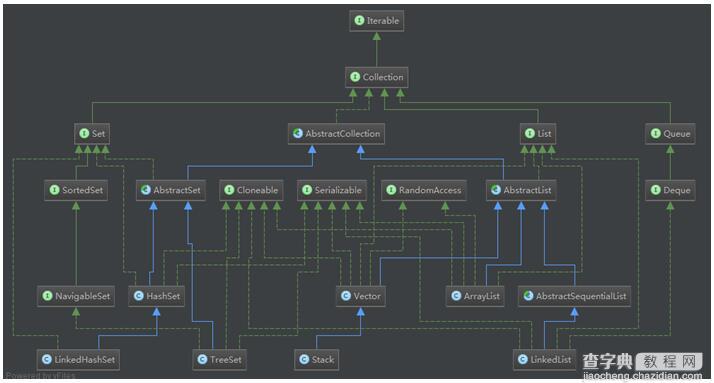
Task: Click the LinkedList class icon
Action: click(523, 359)
